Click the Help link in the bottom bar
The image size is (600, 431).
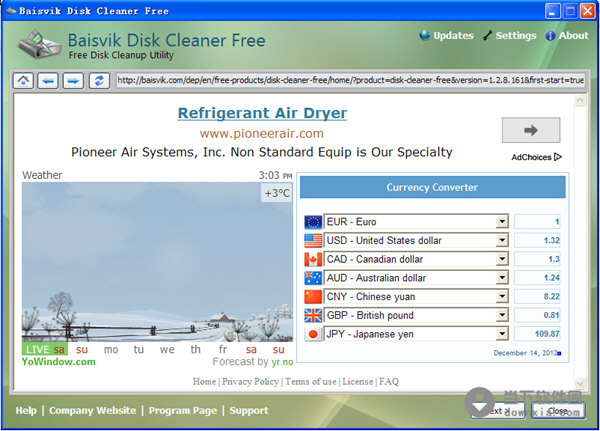coord(26,410)
